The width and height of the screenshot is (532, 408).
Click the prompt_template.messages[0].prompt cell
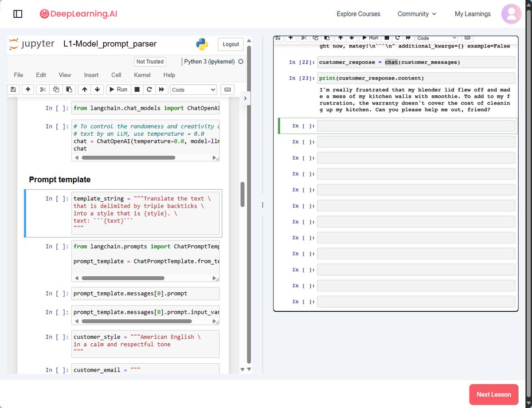tap(145, 294)
